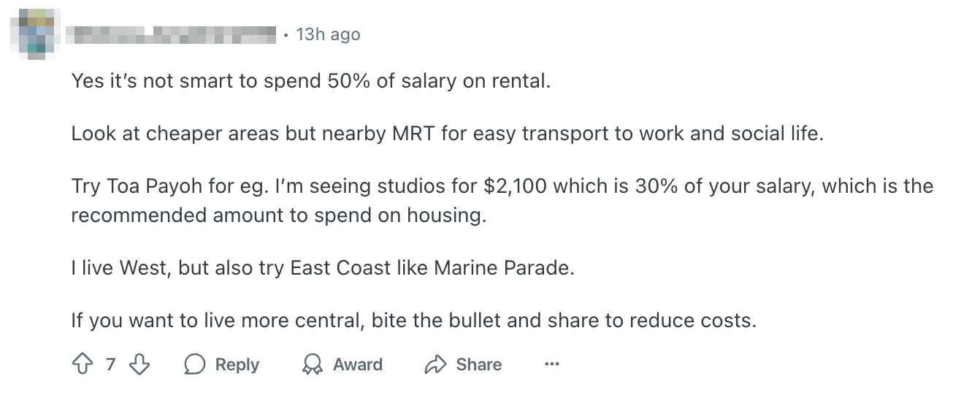Click the Award ribbon icon
The width and height of the screenshot is (980, 393).
click(313, 364)
